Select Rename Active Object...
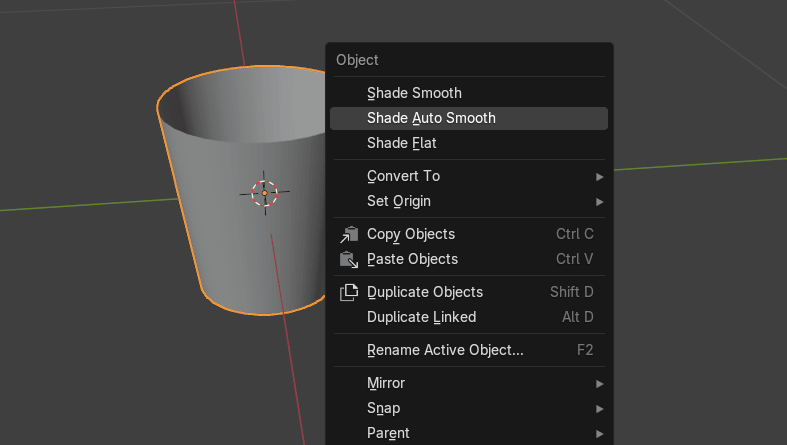Viewport: 787px width, 445px height. click(x=445, y=350)
